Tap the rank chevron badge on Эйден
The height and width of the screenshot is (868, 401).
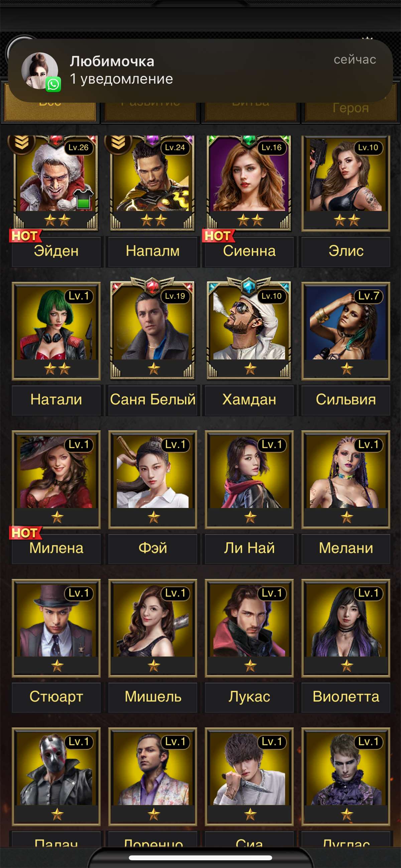pos(22,144)
